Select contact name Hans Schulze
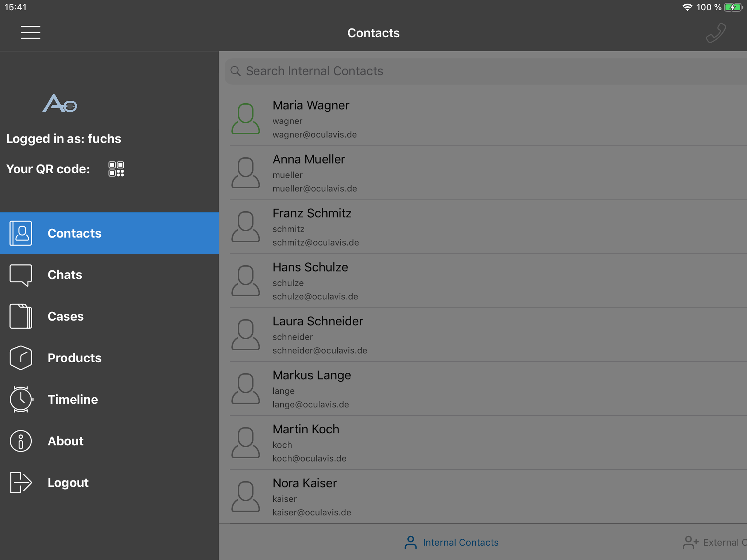747x560 pixels. coord(310,267)
